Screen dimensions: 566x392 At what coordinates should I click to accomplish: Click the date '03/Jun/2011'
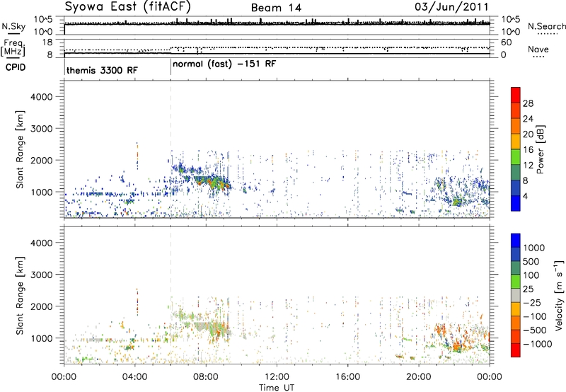point(451,7)
